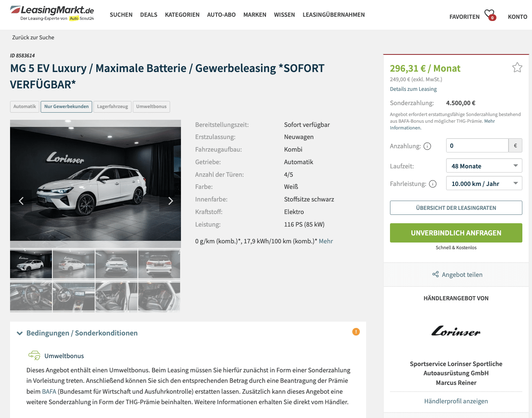Image resolution: width=532 pixels, height=418 pixels.
Task: Click the Anzahlung info icon
Action: [x=427, y=146]
